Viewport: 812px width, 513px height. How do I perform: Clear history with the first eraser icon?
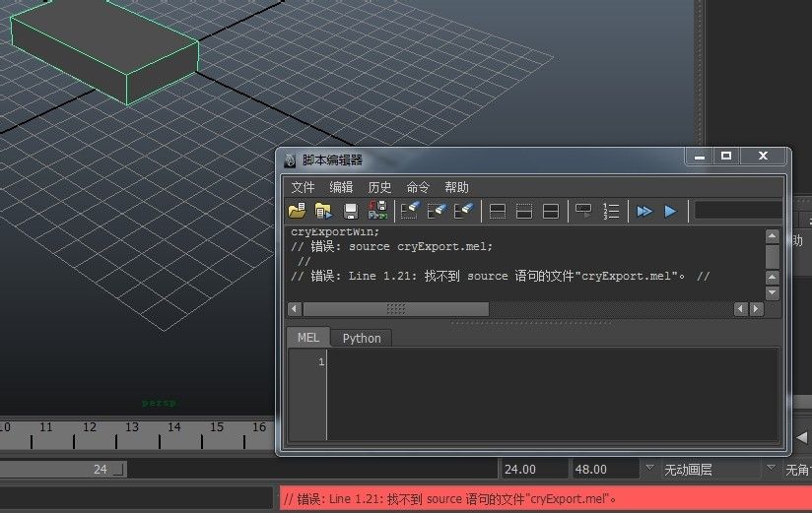(410, 211)
